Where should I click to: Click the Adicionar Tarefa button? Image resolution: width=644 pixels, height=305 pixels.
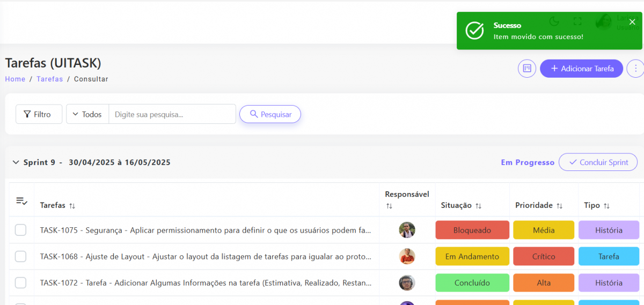[581, 69]
